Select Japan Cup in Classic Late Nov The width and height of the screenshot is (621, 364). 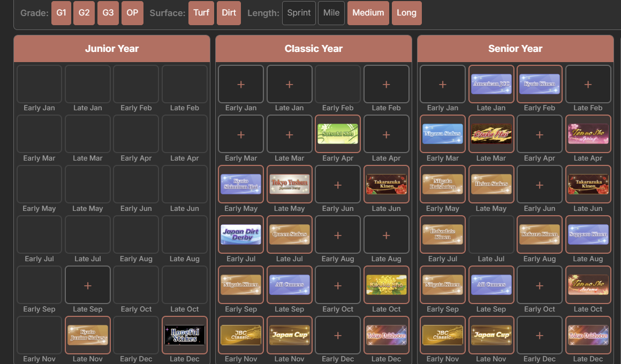(x=290, y=335)
